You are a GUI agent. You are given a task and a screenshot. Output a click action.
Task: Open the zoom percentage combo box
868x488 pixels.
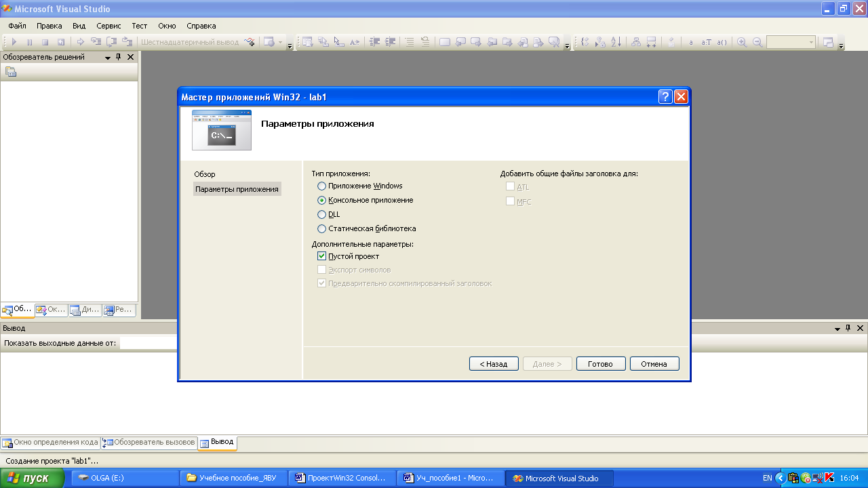(x=791, y=42)
